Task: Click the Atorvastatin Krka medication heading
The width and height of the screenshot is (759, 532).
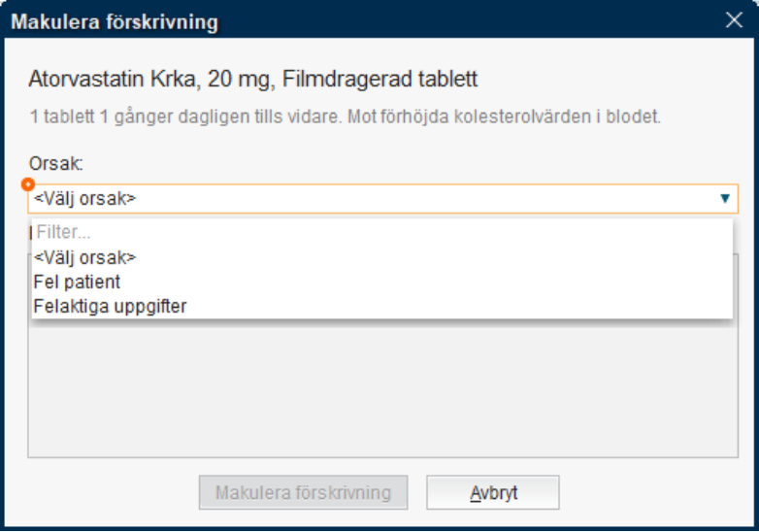Action: coord(253,79)
